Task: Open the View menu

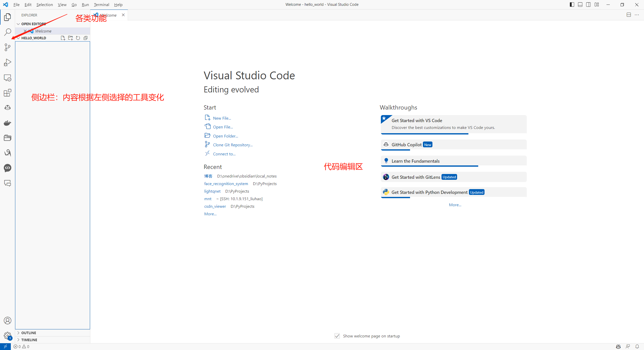Action: pyautogui.click(x=62, y=5)
